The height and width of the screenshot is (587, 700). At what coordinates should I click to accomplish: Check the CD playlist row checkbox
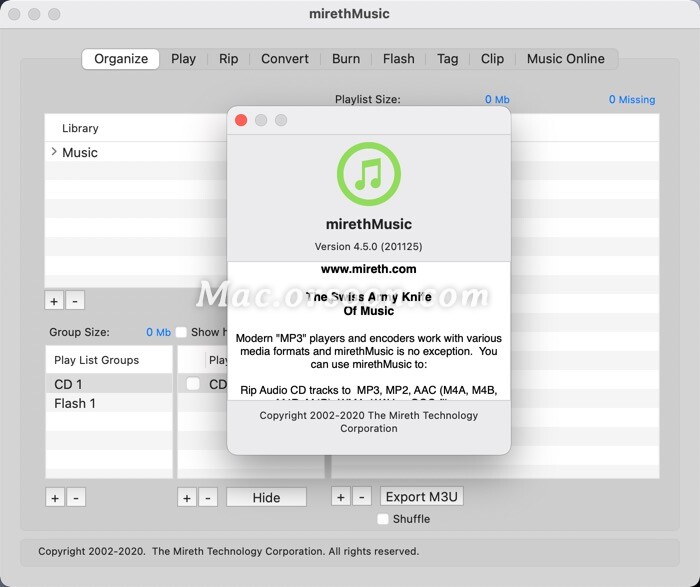[193, 384]
